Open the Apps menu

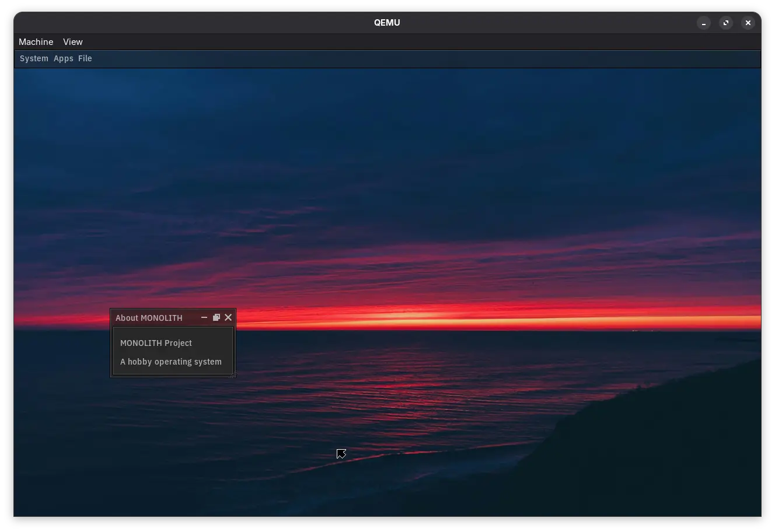[63, 58]
